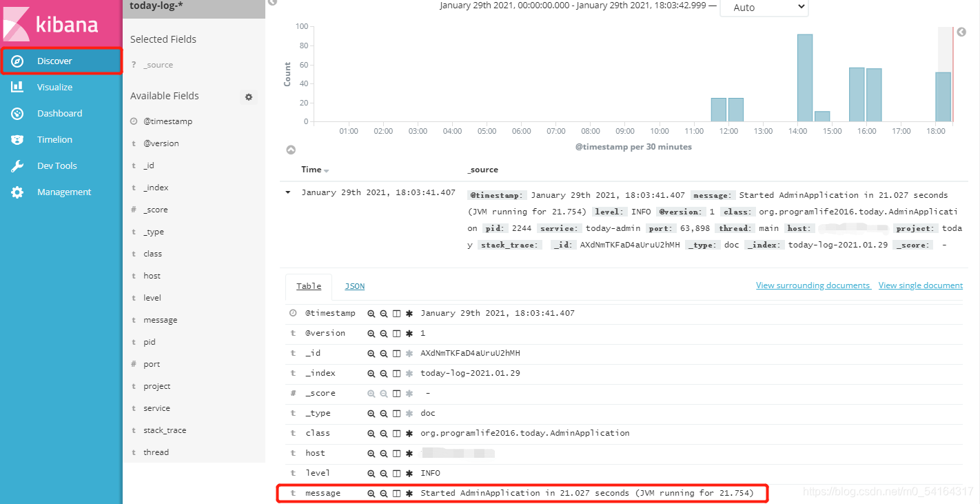Click the small histogram bar near 14:30
Image resolution: width=980 pixels, height=504 pixels.
822,117
